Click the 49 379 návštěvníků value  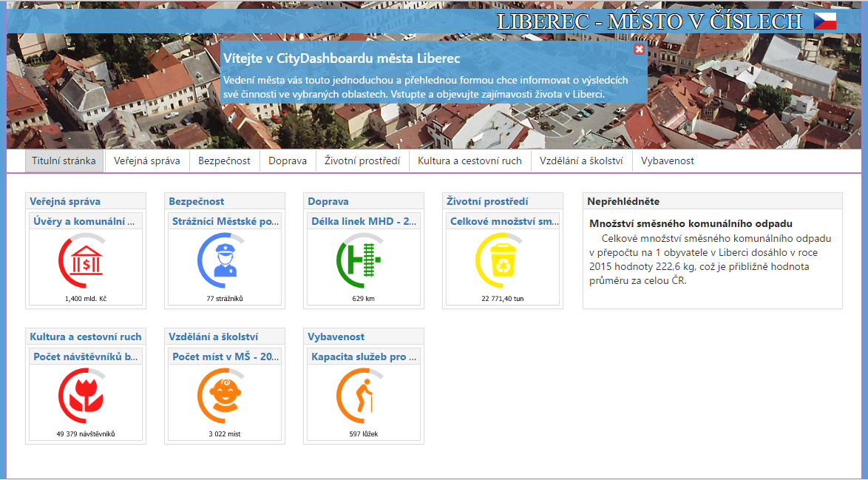(x=86, y=434)
